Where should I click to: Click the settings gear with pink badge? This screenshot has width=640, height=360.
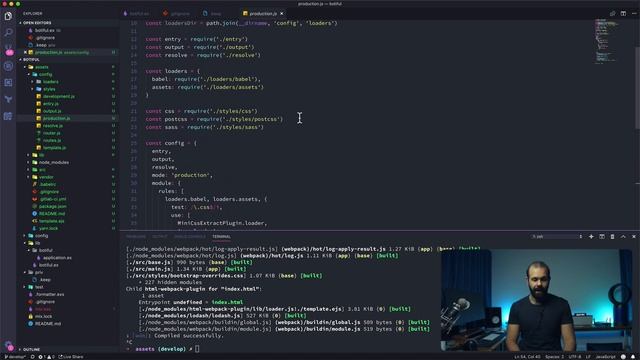pos(9,345)
